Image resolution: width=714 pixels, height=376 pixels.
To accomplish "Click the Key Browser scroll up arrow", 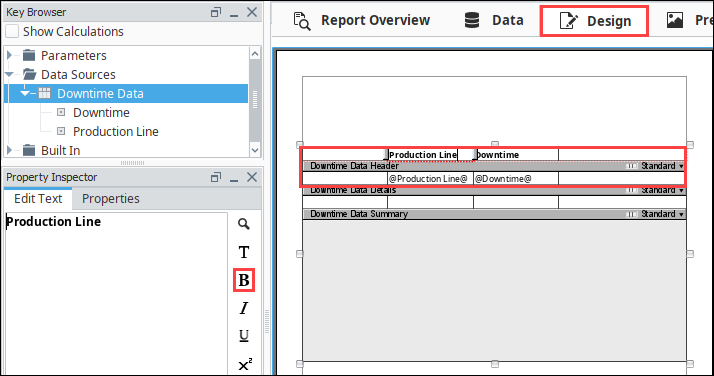I will (255, 54).
